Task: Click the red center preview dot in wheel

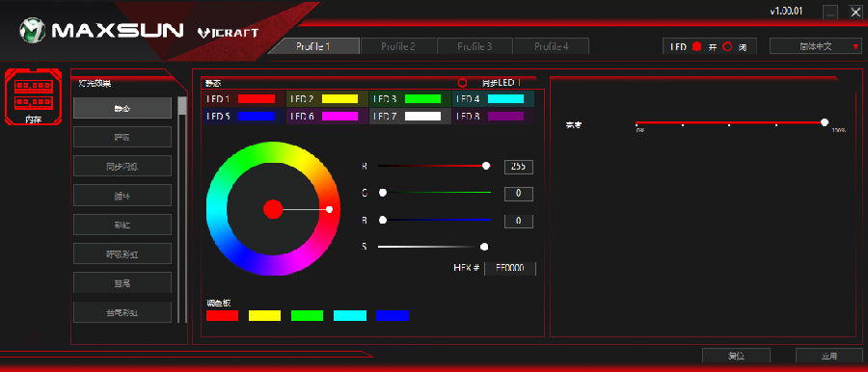Action: [273, 209]
